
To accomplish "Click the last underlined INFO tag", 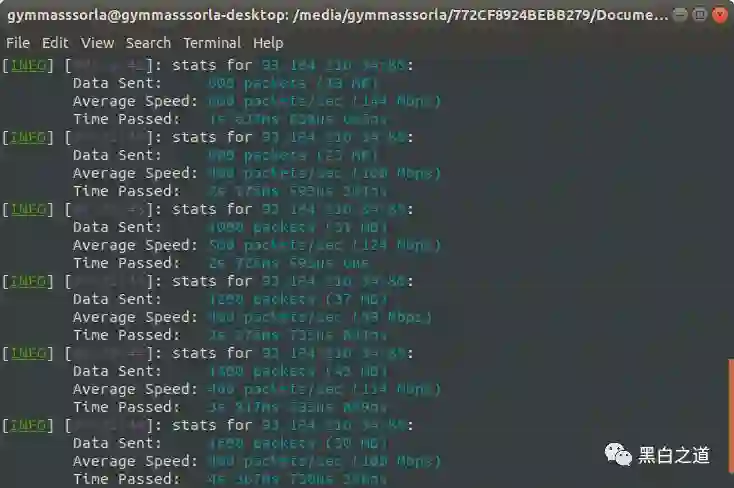I will pyautogui.click(x=29, y=425).
